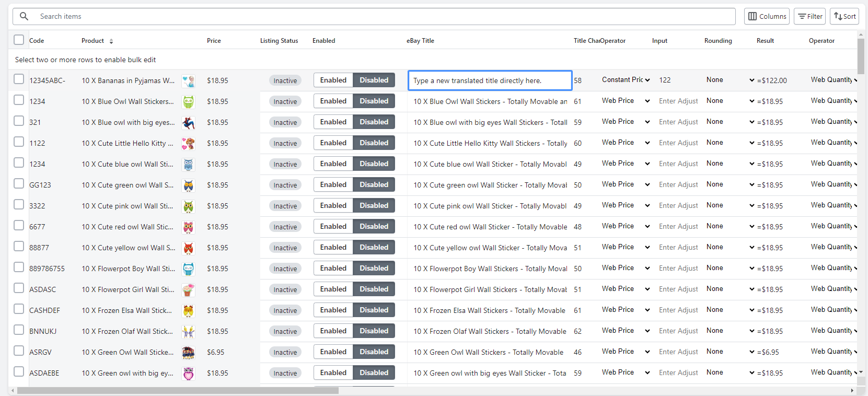This screenshot has width=868, height=396.
Task: Select row checkbox for code 3322
Action: pos(19,204)
